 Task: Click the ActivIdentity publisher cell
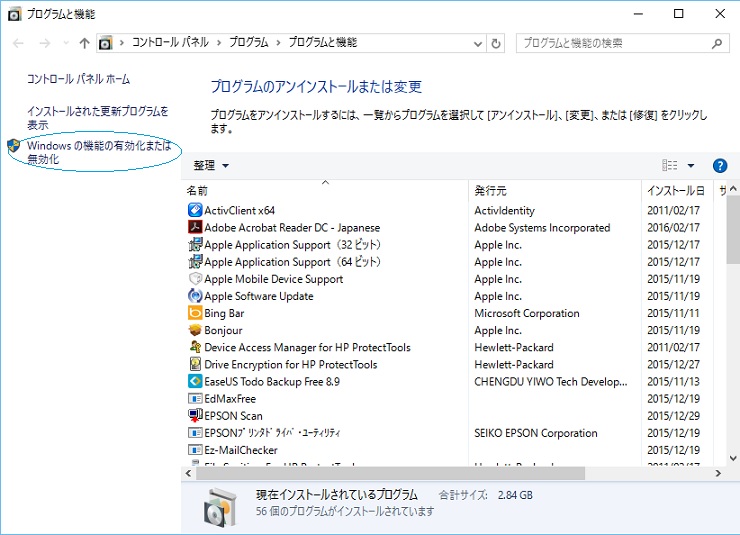click(x=505, y=210)
